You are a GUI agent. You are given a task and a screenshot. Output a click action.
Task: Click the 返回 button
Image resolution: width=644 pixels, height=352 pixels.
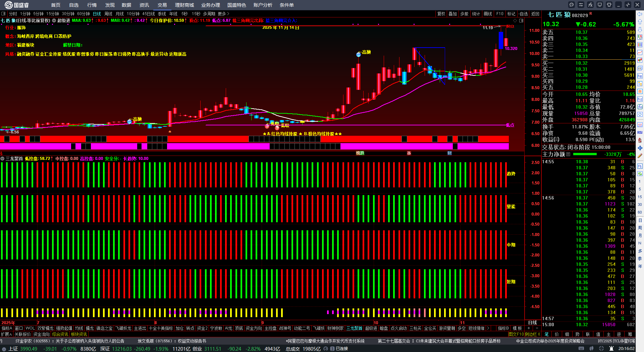(x=535, y=14)
